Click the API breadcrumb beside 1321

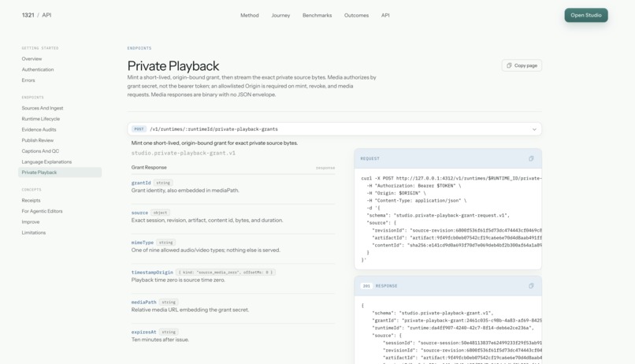[46, 15]
